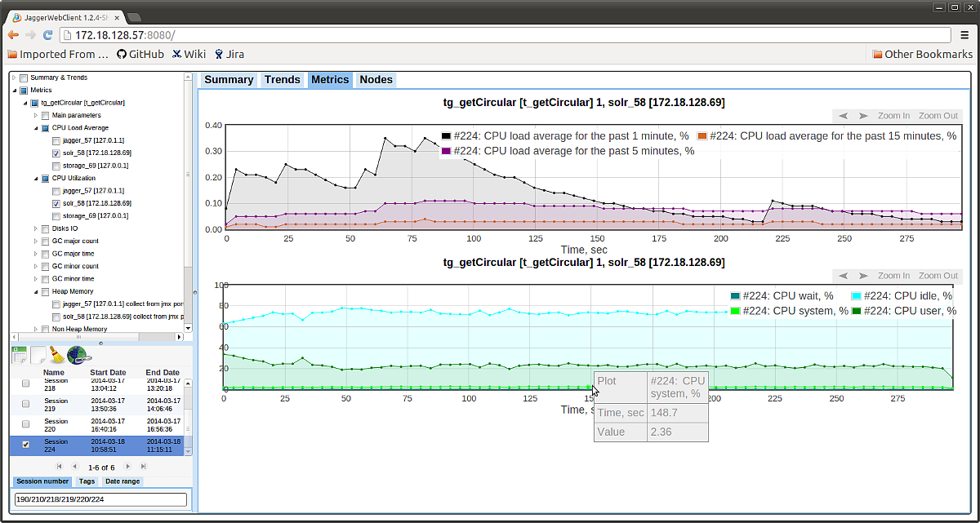Viewport: 980px width, 523px height.
Task: Switch to the Summary tab
Action: coord(229,80)
